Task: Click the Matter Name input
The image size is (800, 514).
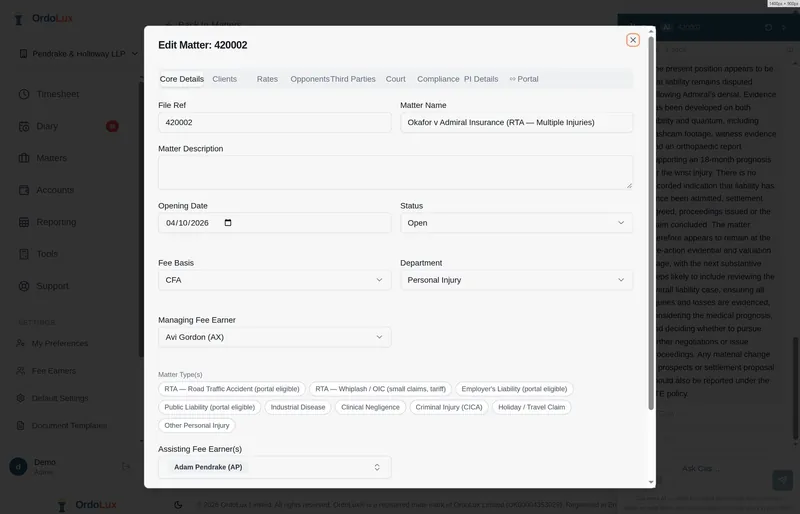Action: (516, 123)
